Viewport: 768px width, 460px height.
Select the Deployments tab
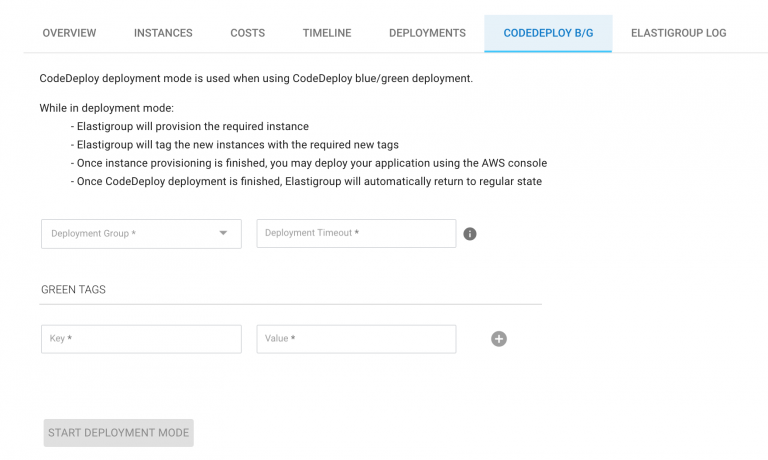(x=427, y=33)
